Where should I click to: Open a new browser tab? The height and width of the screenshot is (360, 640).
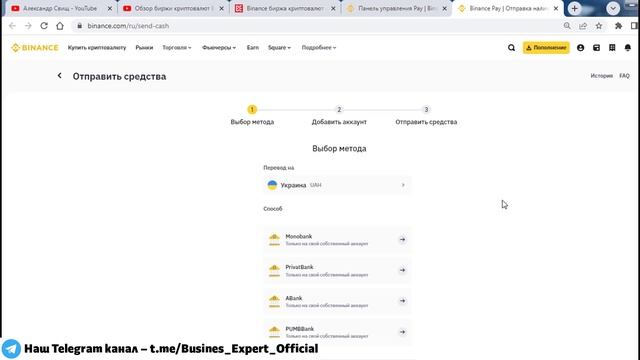(x=574, y=8)
